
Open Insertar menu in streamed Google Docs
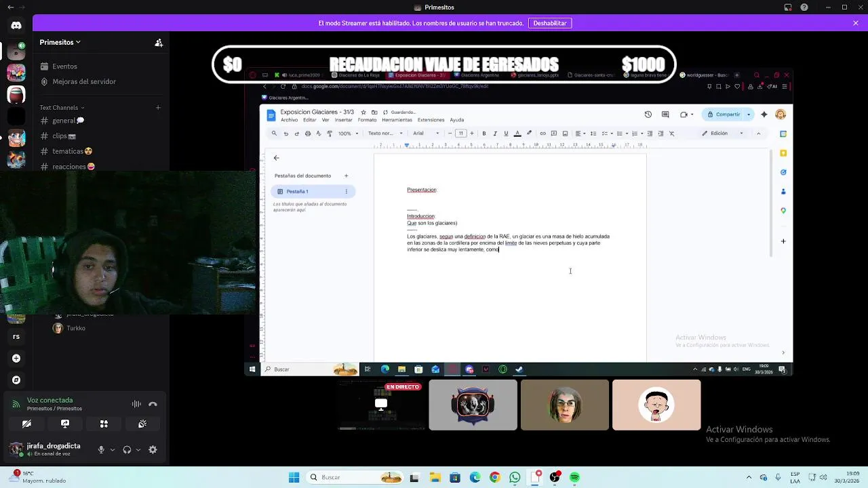(344, 120)
